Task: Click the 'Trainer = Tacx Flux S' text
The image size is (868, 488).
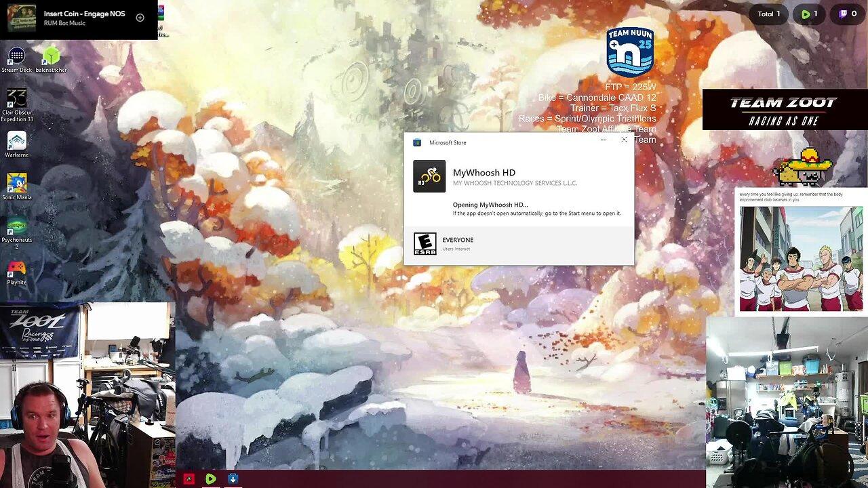Action: (613, 108)
